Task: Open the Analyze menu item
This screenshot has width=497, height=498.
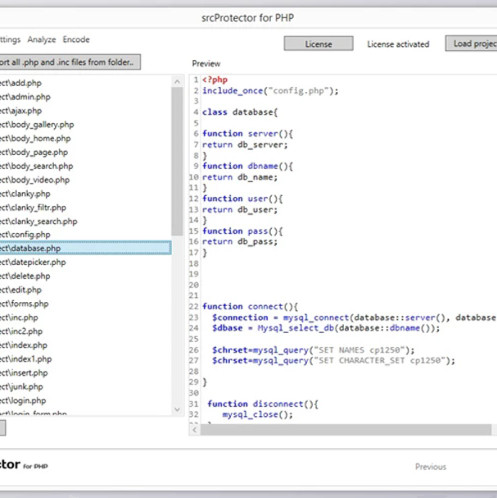Action: (x=42, y=40)
